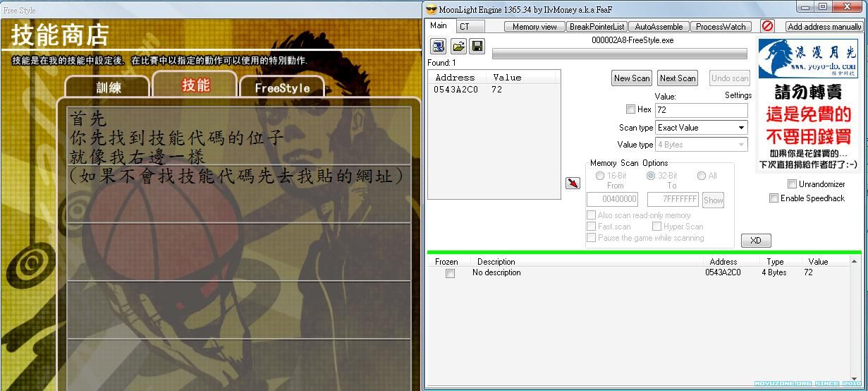Image resolution: width=868 pixels, height=391 pixels.
Task: Select the 16-Bit radio button
Action: click(600, 176)
